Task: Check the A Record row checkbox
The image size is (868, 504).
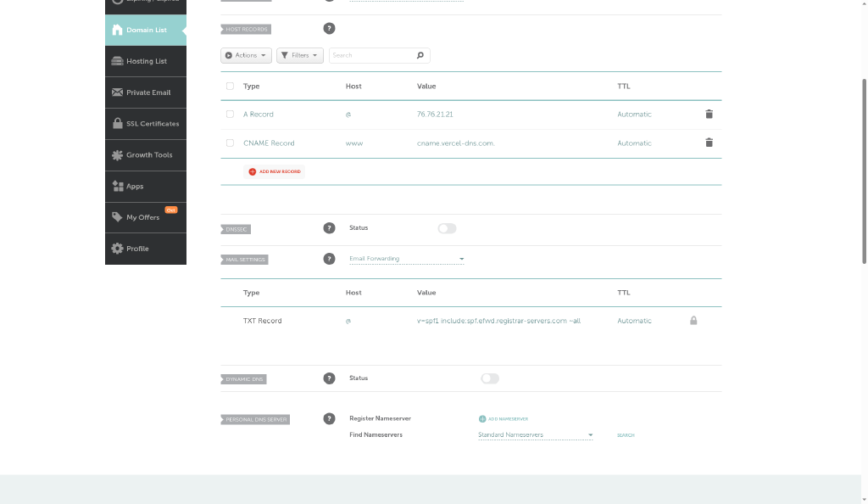Action: point(230,114)
